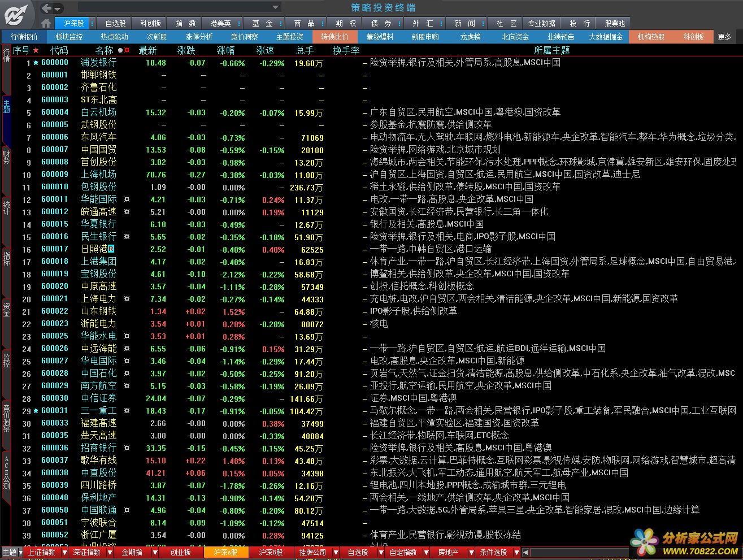Click the red star in 序号 header
Viewport: 743px width, 560px height.
(36, 50)
